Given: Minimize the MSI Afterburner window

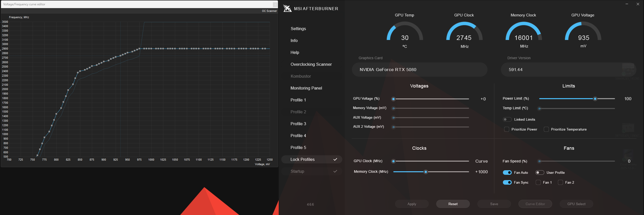Looking at the screenshot, I should click(x=627, y=4).
